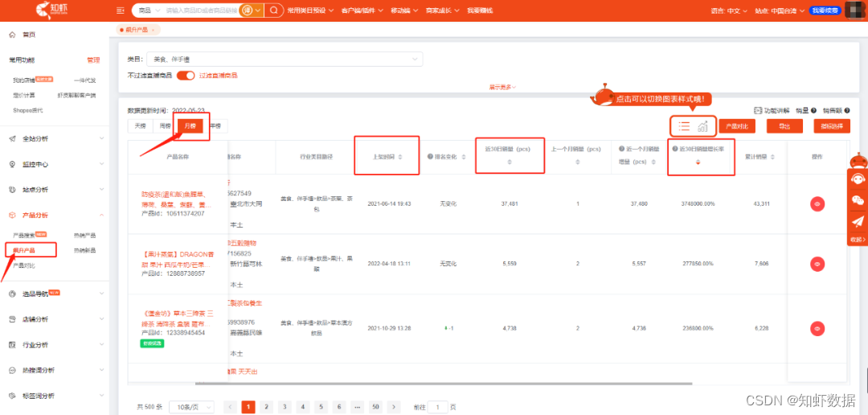
Task: Expand 监控中心 sidebar section
Action: click(56, 164)
